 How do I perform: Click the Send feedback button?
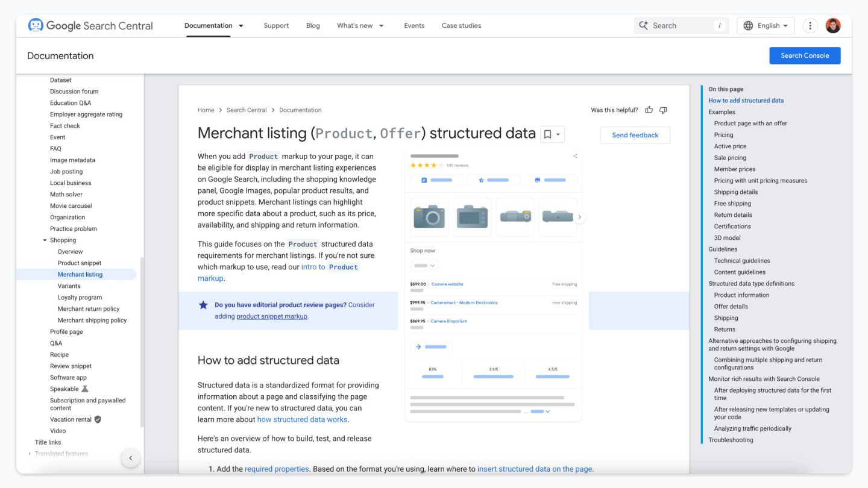click(635, 135)
